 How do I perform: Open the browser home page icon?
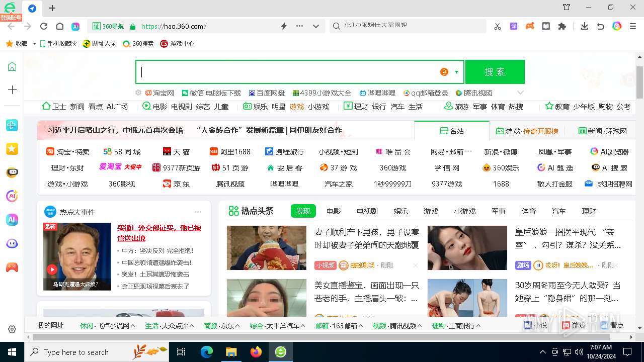tap(60, 26)
